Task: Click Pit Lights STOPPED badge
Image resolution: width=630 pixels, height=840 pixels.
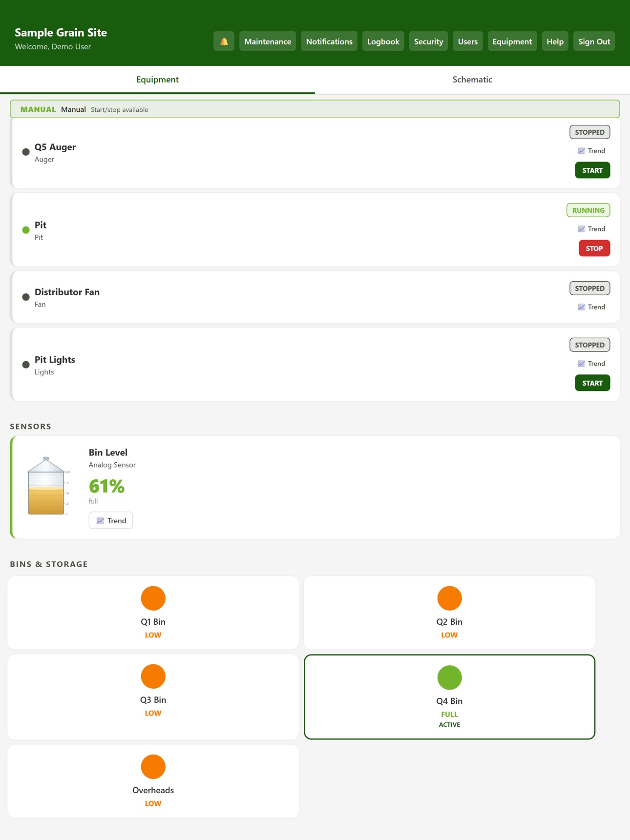Action: point(589,345)
